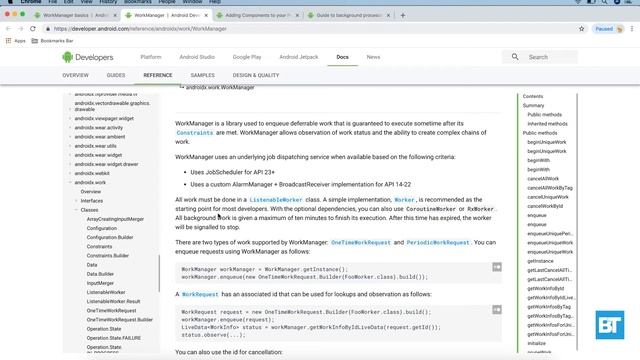The height and width of the screenshot is (360, 640).
Task: Open Configuration.Builder class in sidebar
Action: coord(110,237)
